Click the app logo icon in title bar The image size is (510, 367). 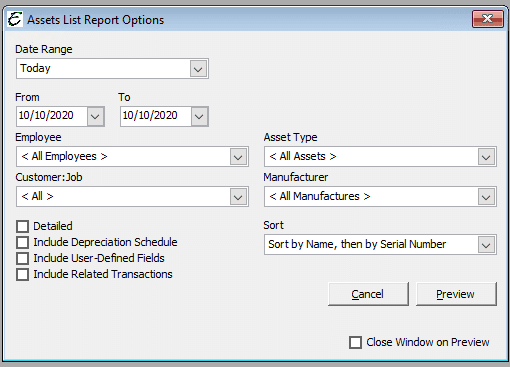(15, 19)
